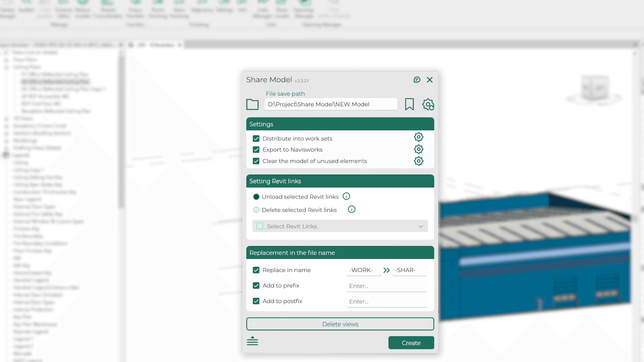Select the Delete selected Revit links option
Image resolution: width=644 pixels, height=362 pixels.
256,209
